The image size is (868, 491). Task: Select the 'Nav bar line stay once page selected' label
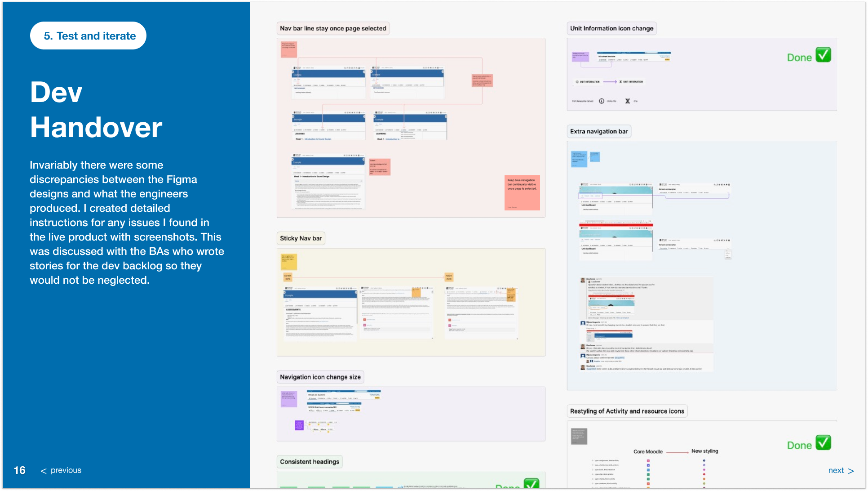[x=333, y=28]
